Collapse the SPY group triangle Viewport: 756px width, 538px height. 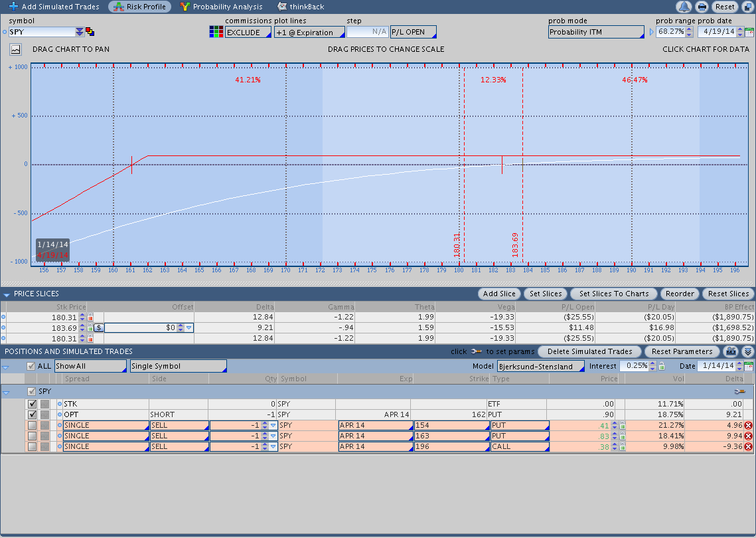pos(6,393)
